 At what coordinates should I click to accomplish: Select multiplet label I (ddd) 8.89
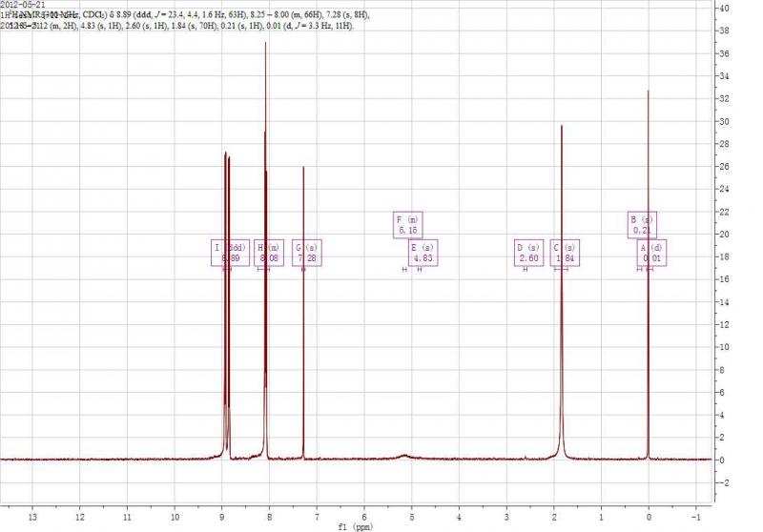click(230, 253)
